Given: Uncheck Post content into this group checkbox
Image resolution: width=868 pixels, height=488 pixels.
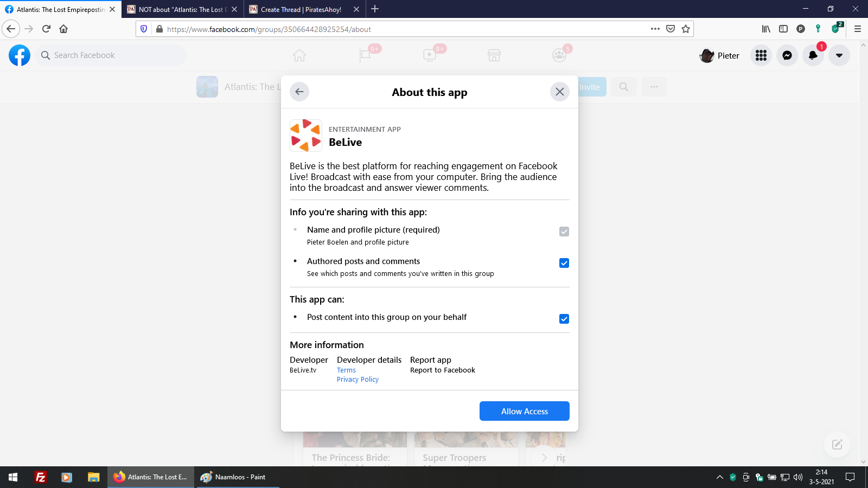Looking at the screenshot, I should [564, 319].
